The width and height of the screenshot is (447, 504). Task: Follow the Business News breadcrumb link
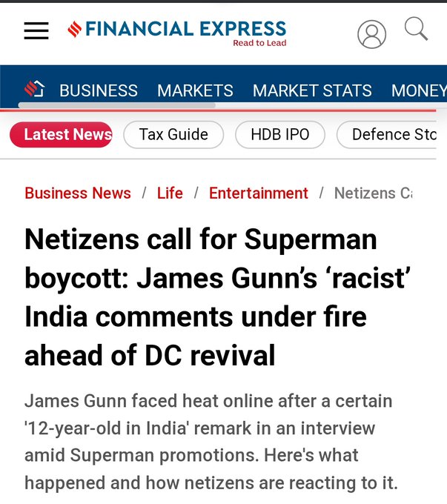(78, 193)
